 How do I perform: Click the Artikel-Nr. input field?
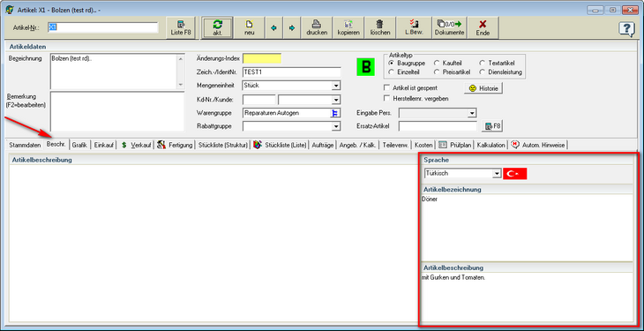coord(102,27)
